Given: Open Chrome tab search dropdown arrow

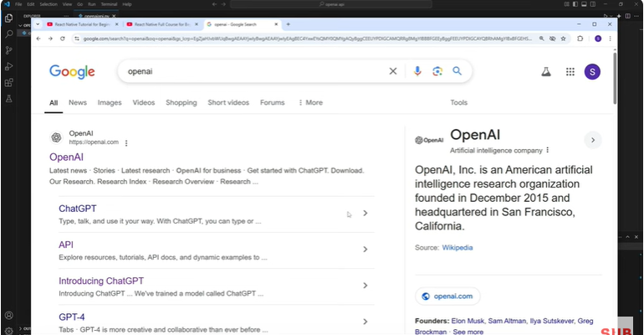Looking at the screenshot, I should 38,24.
